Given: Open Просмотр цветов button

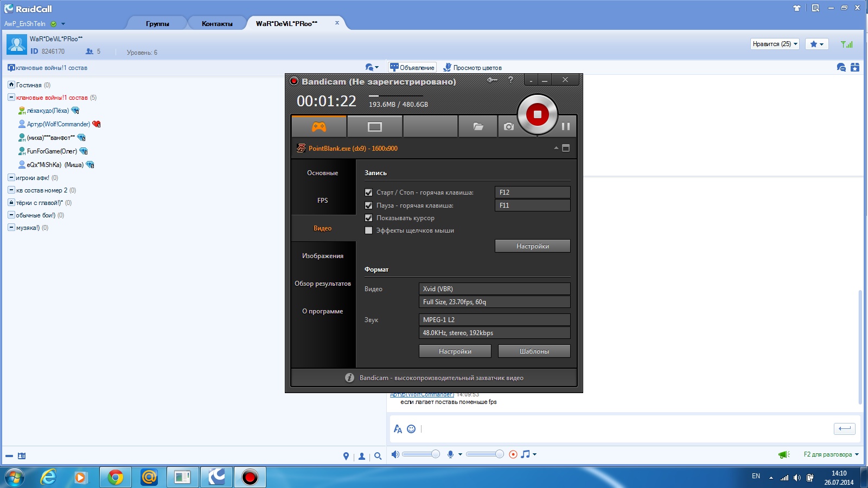Looking at the screenshot, I should click(x=473, y=67).
